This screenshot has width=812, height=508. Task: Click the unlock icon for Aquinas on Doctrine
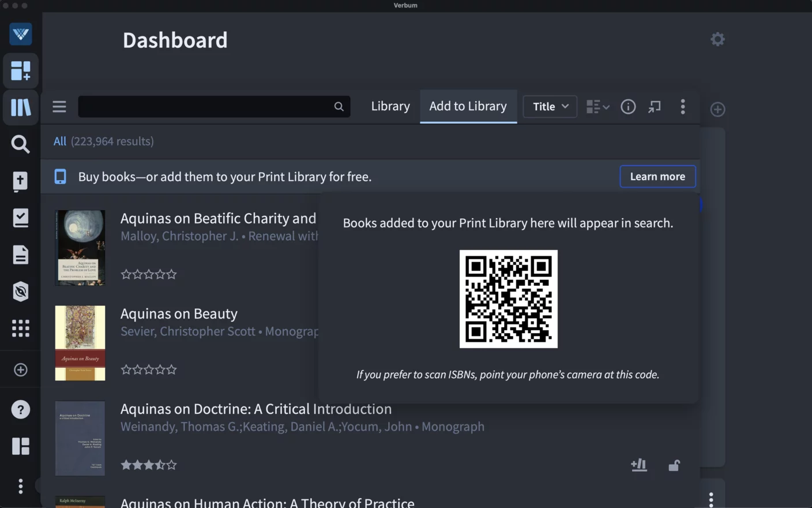[x=674, y=465]
